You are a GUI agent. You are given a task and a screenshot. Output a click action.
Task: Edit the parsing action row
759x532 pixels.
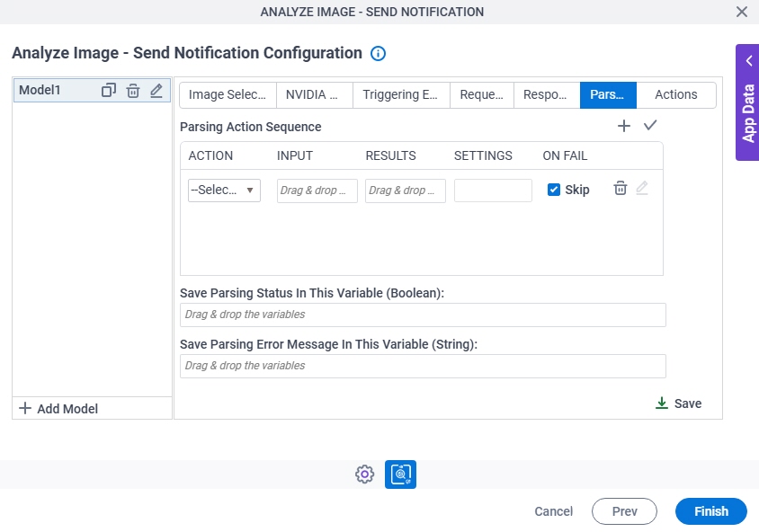(x=642, y=188)
